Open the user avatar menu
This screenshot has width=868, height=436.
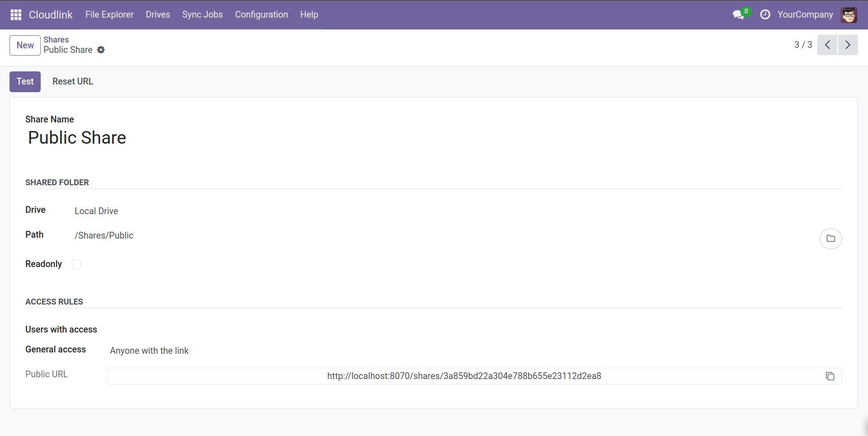pyautogui.click(x=849, y=15)
